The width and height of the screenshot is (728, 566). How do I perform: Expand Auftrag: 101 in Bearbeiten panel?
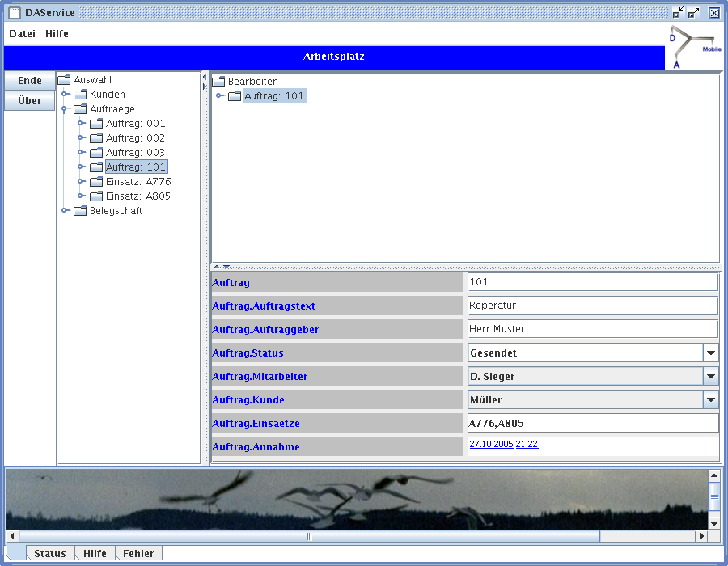tap(219, 96)
